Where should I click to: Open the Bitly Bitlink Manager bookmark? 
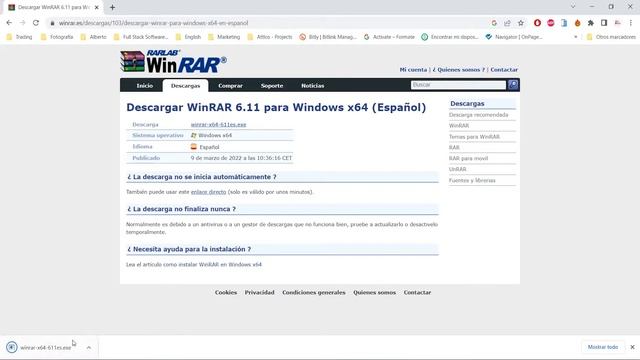(x=328, y=37)
